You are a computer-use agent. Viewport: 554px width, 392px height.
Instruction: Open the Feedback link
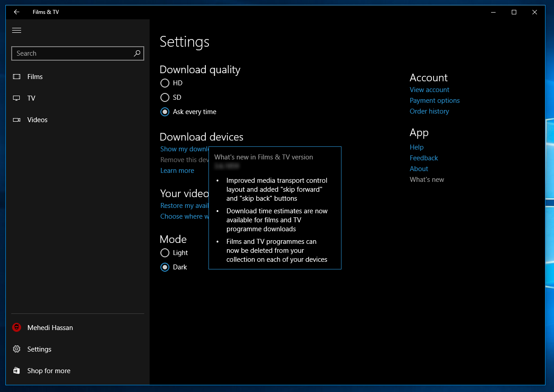pyautogui.click(x=424, y=158)
